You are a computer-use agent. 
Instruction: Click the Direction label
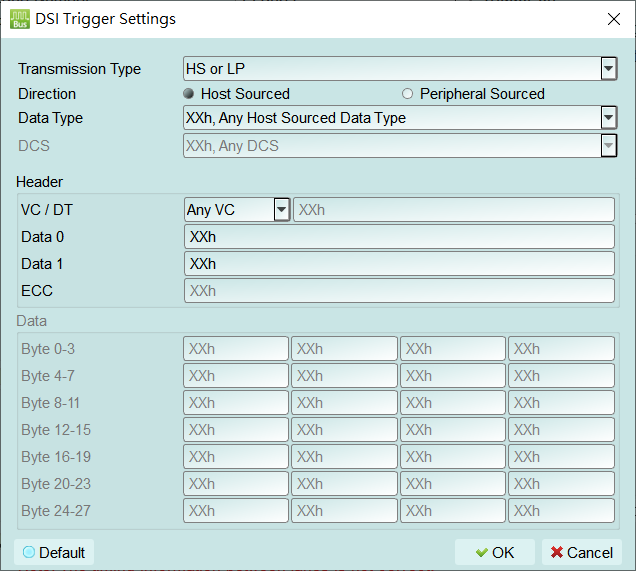[47, 94]
